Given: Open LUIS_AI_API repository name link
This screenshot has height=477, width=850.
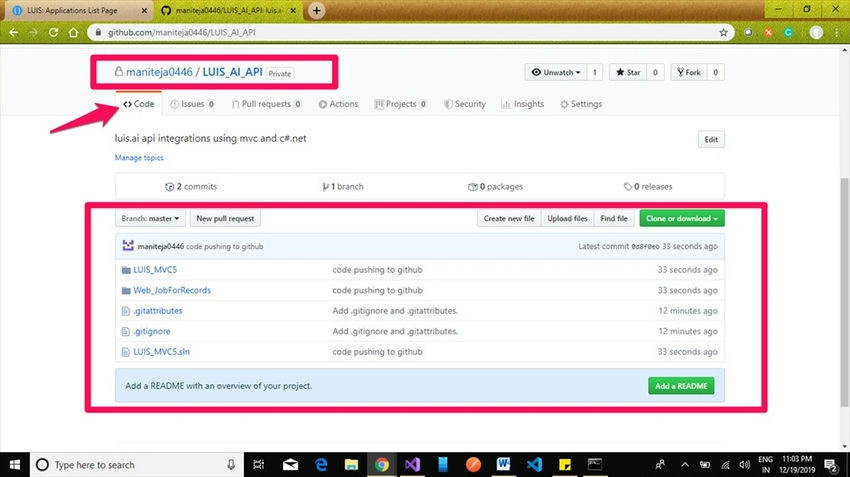Looking at the screenshot, I should tap(233, 72).
